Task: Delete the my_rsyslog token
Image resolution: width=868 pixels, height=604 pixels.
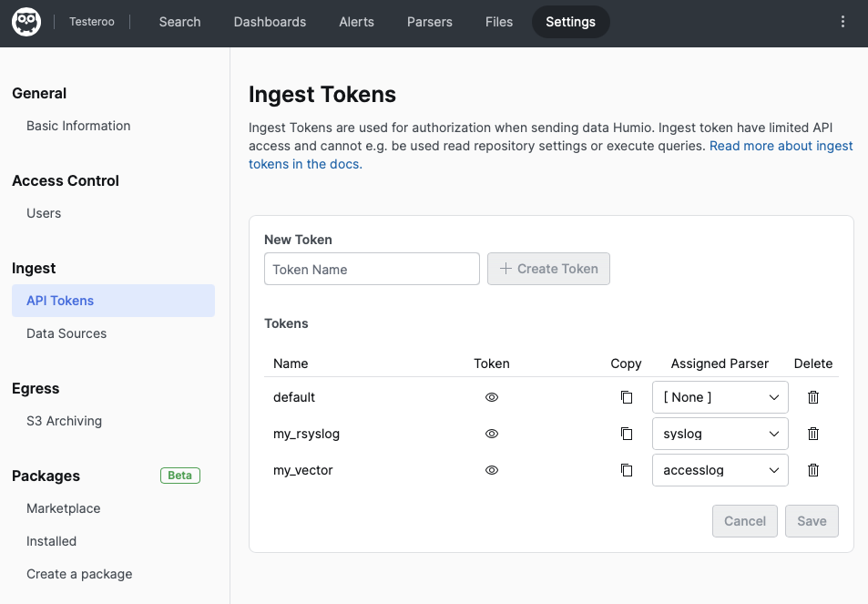Action: tap(812, 434)
